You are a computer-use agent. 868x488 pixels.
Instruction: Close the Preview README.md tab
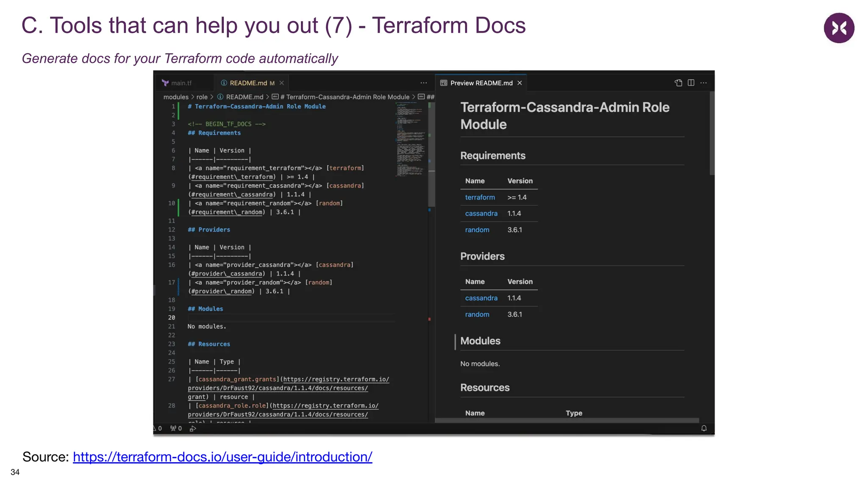(x=520, y=83)
